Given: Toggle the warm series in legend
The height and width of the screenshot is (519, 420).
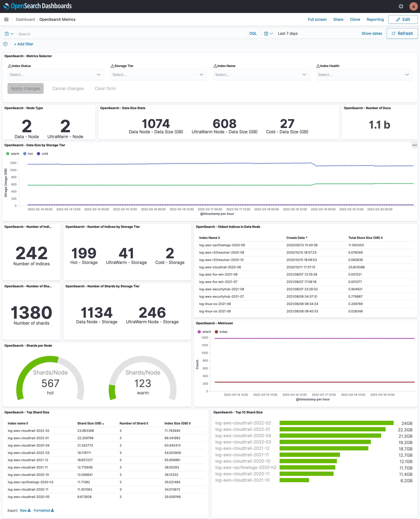Looking at the screenshot, I should click(x=13, y=154).
